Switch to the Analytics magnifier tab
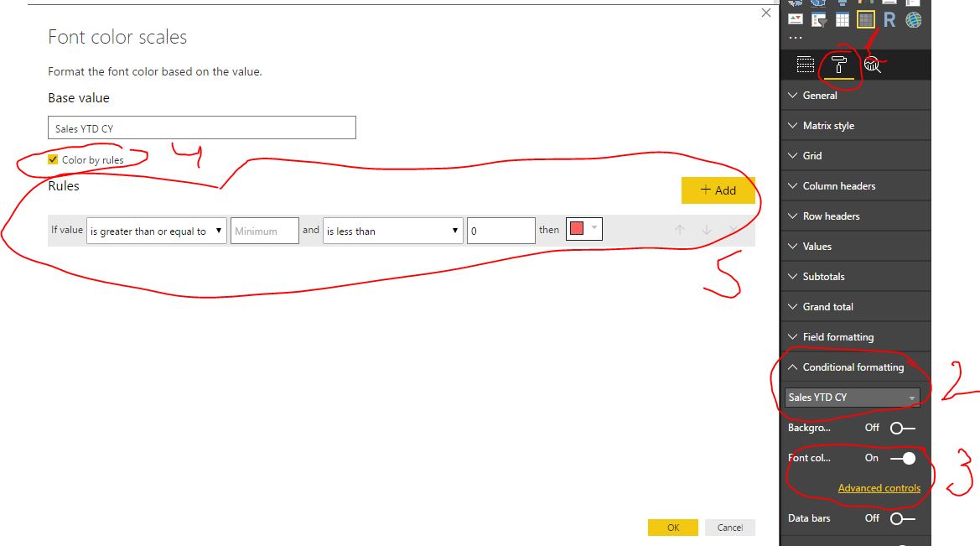Viewport: 980px width, 546px height. coord(873,65)
